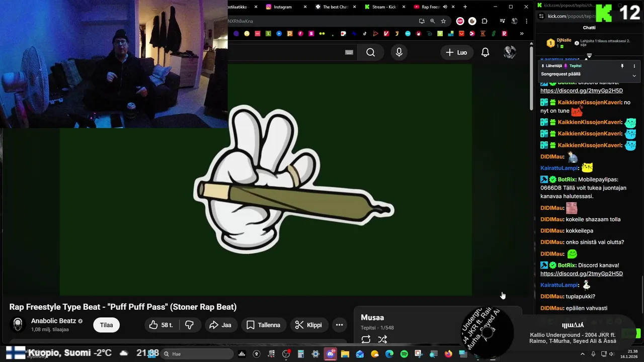Screen dimensions: 644x362
Task: Collapse the Kick chat leaderboard arrow
Action: coord(589,56)
